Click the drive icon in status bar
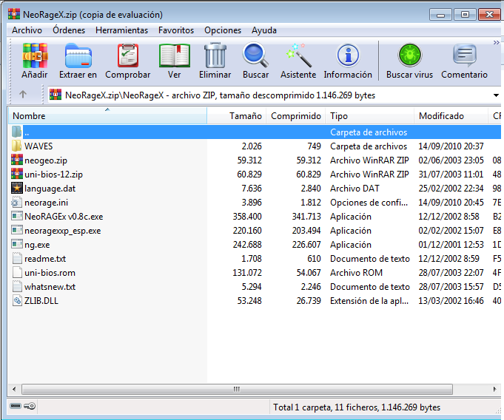This screenshot has height=420, width=504. [x=16, y=406]
